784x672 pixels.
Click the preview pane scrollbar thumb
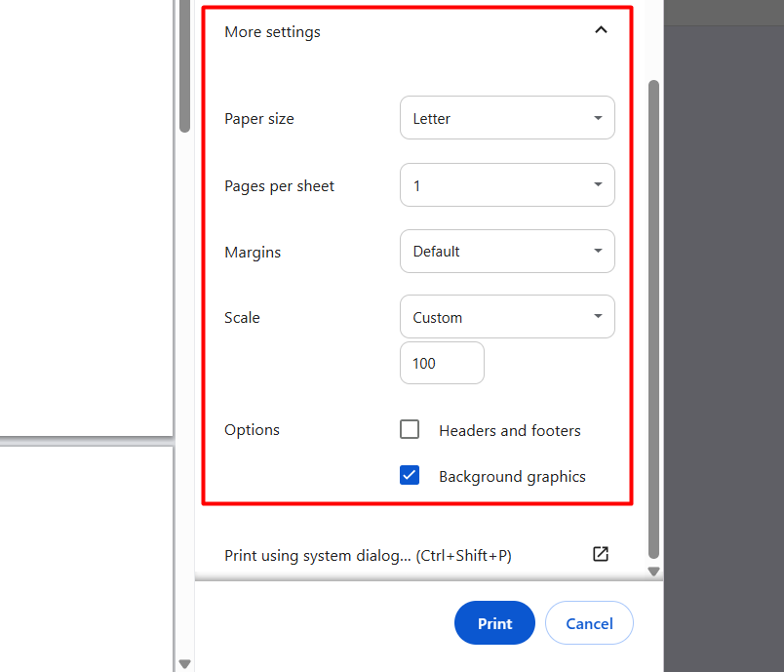[x=184, y=65]
